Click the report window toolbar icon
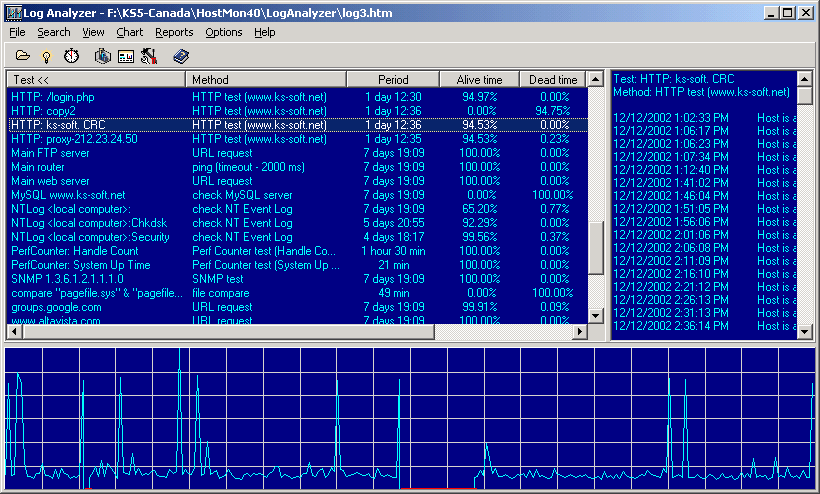Image resolution: width=820 pixels, height=494 pixels. (126, 56)
